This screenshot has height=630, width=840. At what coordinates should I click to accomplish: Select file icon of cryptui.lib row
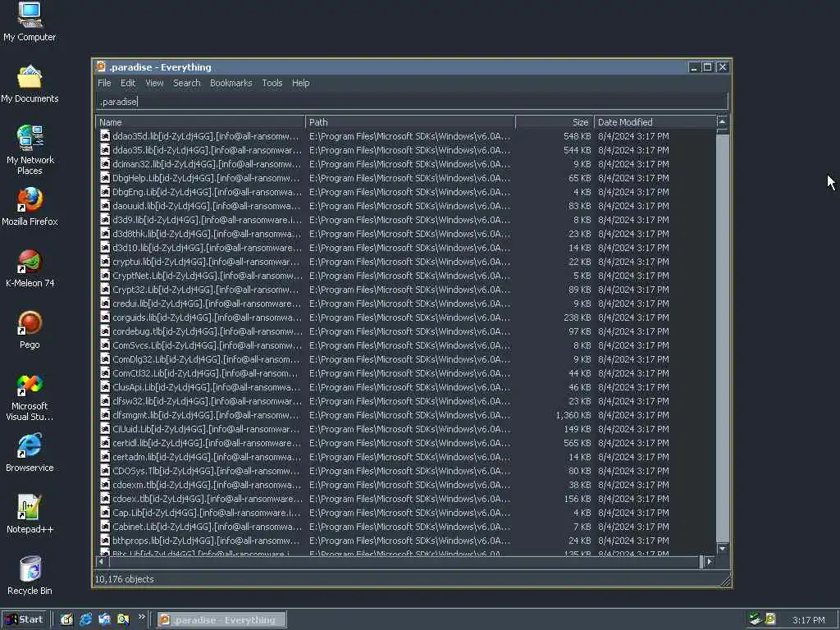click(105, 262)
